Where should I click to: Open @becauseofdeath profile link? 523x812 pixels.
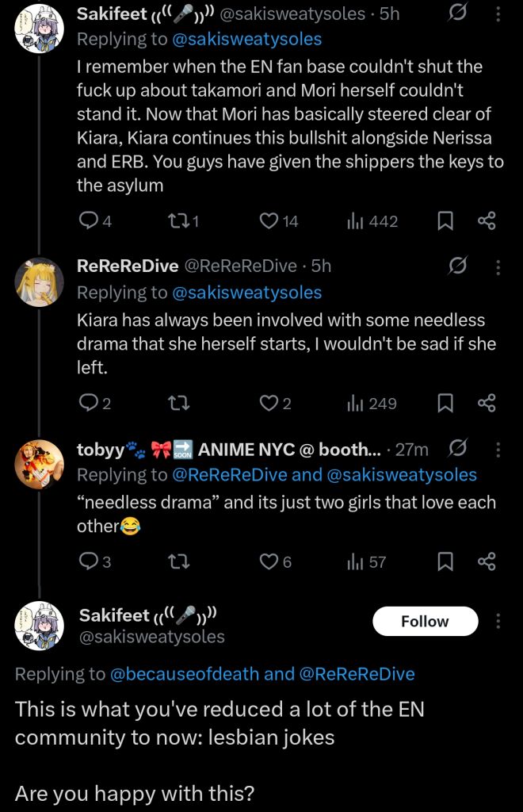185,674
